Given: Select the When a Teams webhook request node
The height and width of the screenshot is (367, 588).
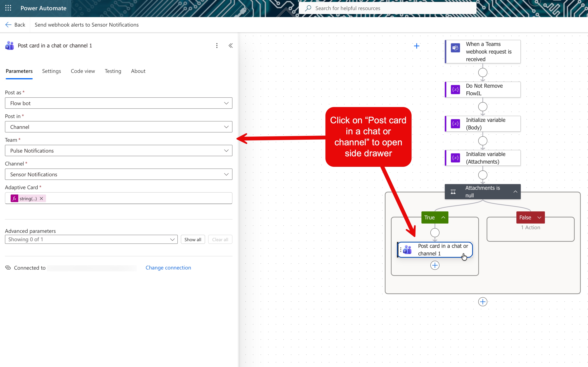Looking at the screenshot, I should click(x=483, y=52).
